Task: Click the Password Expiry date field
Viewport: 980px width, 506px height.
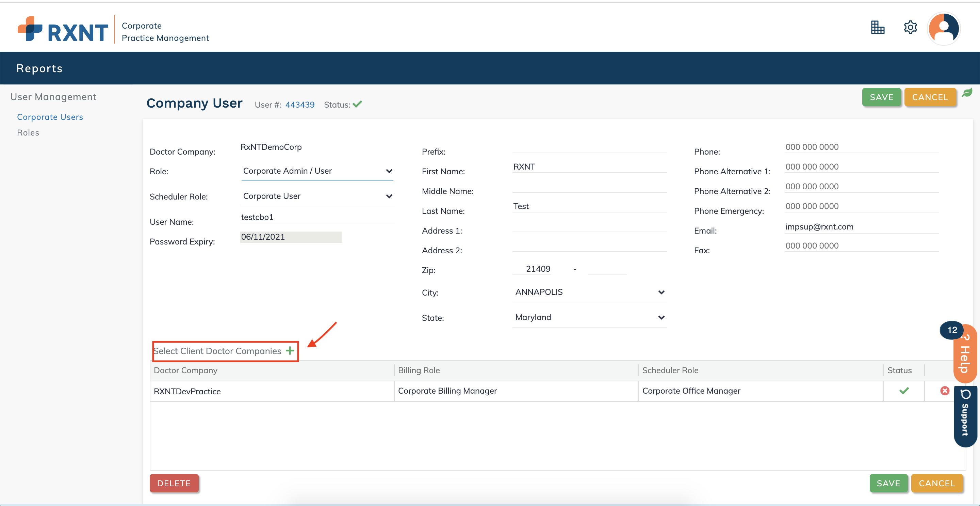Action: [x=291, y=237]
